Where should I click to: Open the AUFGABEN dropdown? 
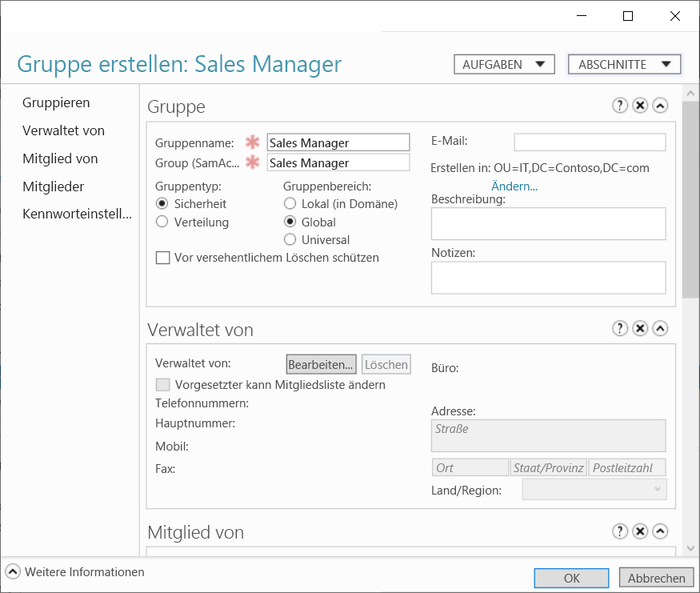(504, 64)
